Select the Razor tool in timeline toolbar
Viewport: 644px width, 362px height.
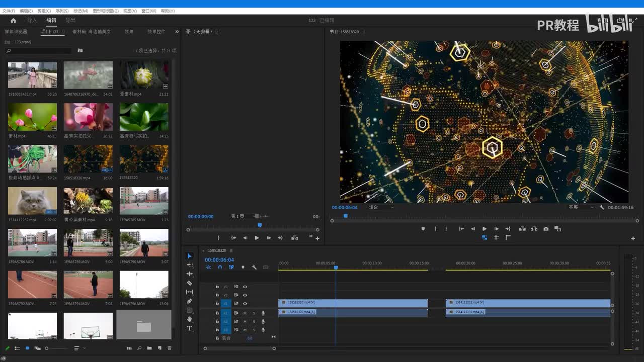190,283
